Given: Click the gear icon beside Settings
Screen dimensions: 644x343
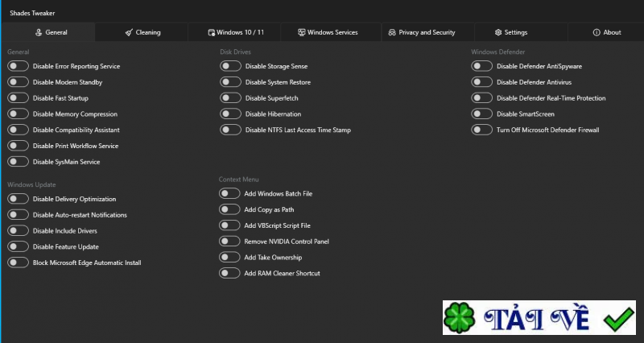Looking at the screenshot, I should 498,32.
